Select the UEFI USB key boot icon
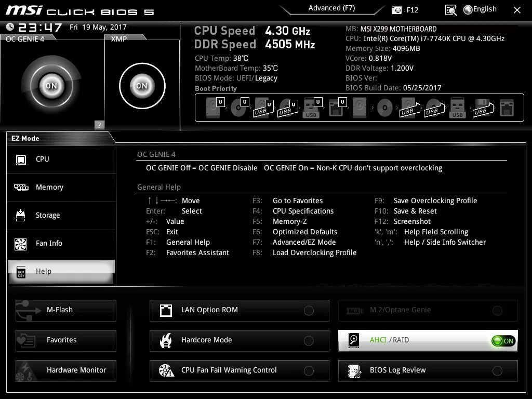The height and width of the screenshot is (399, 532). coord(312,107)
